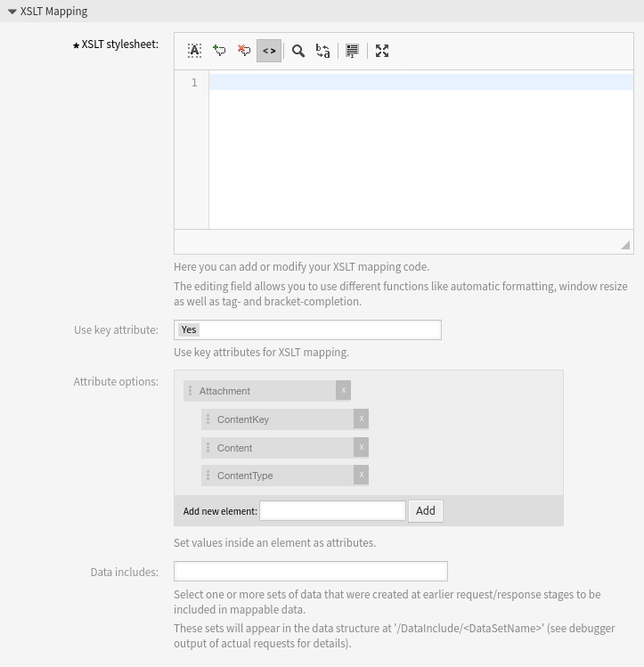Viewport: 644px width, 667px height.
Task: Click the auto-format selection icon
Action: pyautogui.click(x=352, y=51)
